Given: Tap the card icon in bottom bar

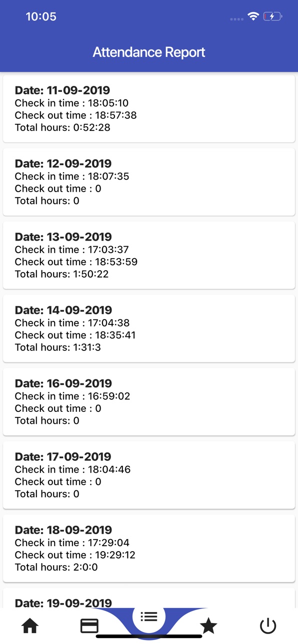Looking at the screenshot, I should click(x=89, y=626).
